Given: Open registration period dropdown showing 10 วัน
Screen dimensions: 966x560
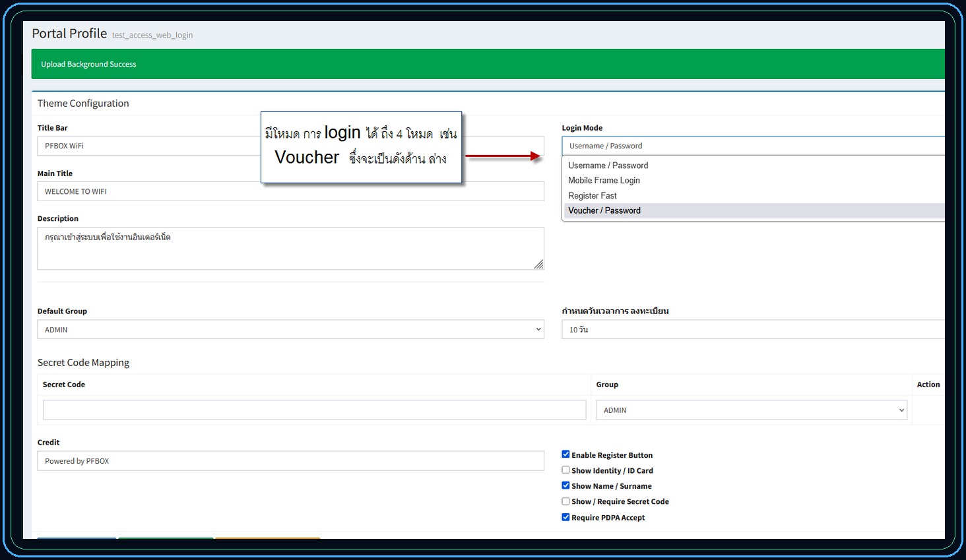Looking at the screenshot, I should 753,329.
